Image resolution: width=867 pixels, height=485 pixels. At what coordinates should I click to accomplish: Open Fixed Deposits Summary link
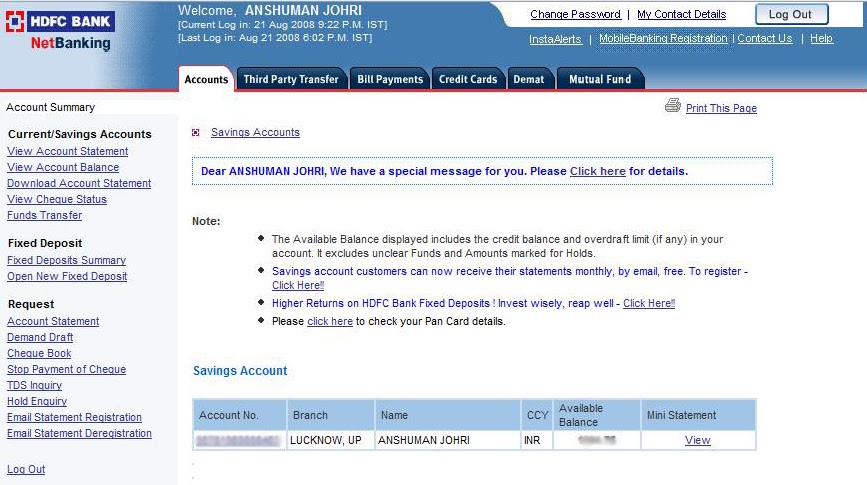pos(66,260)
